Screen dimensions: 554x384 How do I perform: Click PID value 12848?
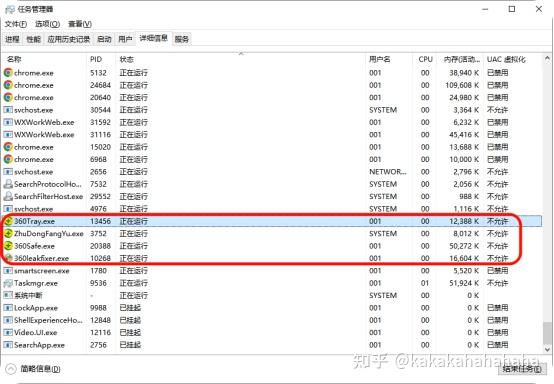pos(100,320)
